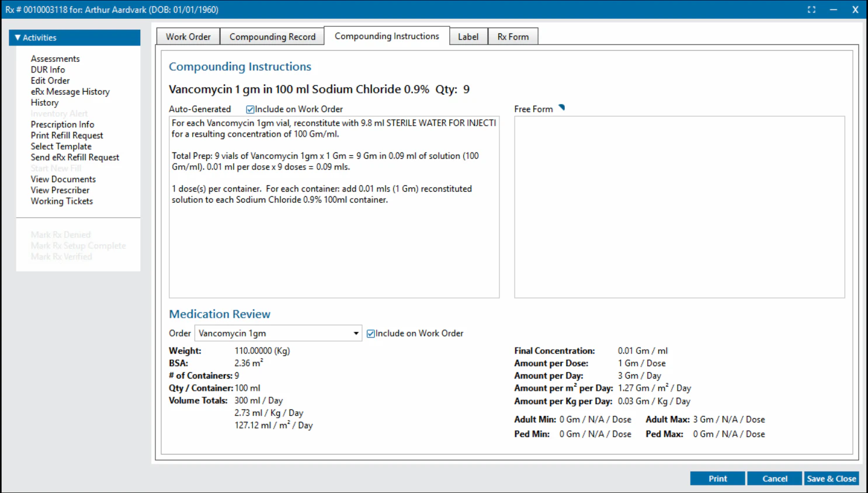Click Send eRx Refill Request

75,157
